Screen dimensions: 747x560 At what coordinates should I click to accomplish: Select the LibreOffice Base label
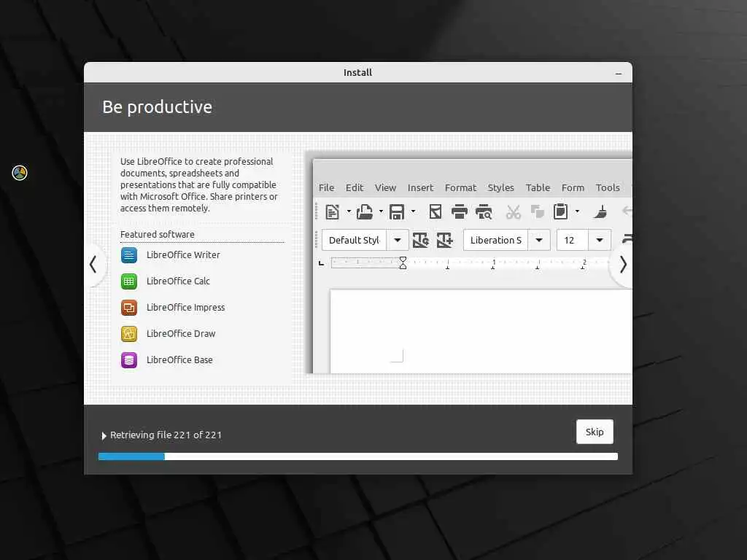pyautogui.click(x=179, y=359)
